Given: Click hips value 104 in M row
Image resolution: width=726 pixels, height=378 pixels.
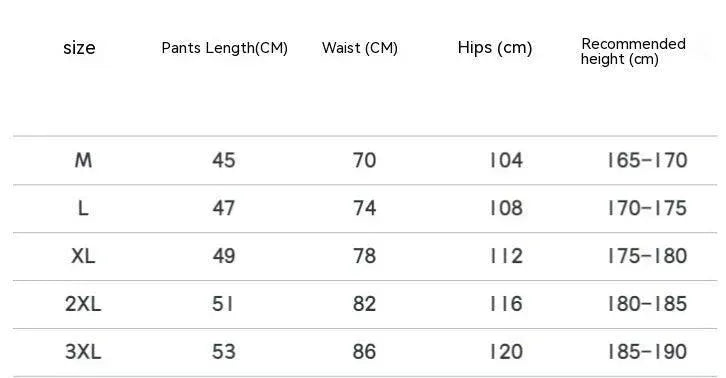Looking at the screenshot, I should click(x=507, y=161).
